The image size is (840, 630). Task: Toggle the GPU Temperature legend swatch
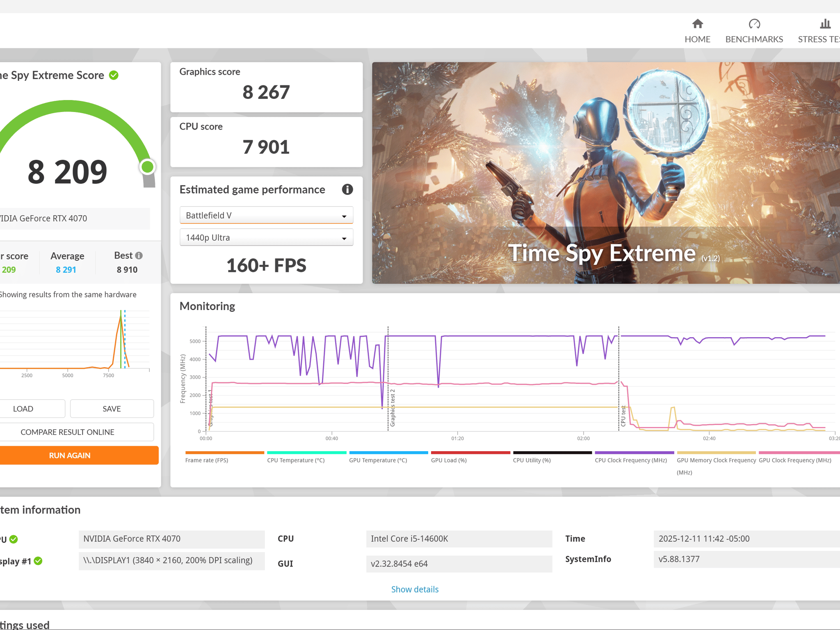tap(388, 453)
